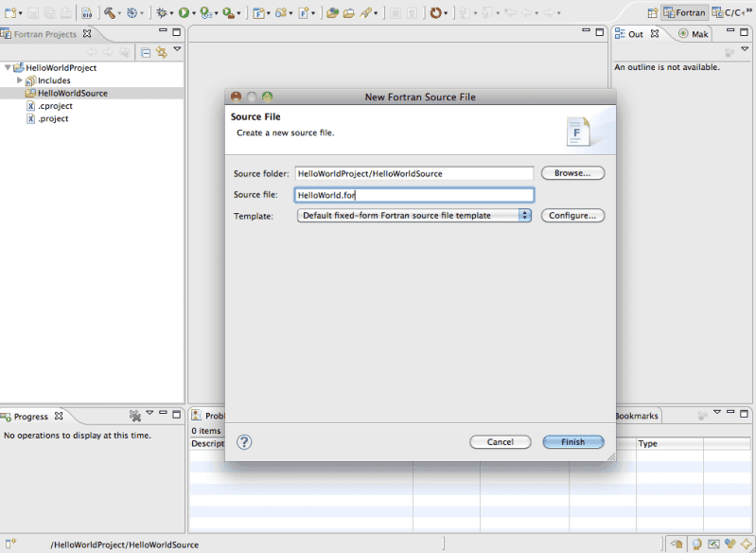Click the help question mark icon
Viewport: 756px width, 553px height.
pyautogui.click(x=244, y=442)
